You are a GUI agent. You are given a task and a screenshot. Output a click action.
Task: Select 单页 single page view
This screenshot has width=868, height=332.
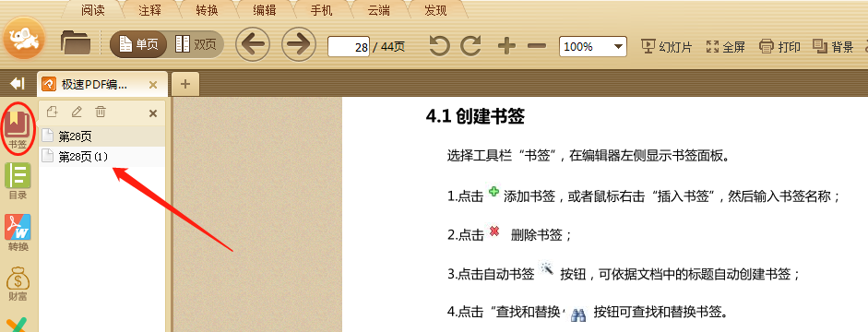[x=138, y=45]
